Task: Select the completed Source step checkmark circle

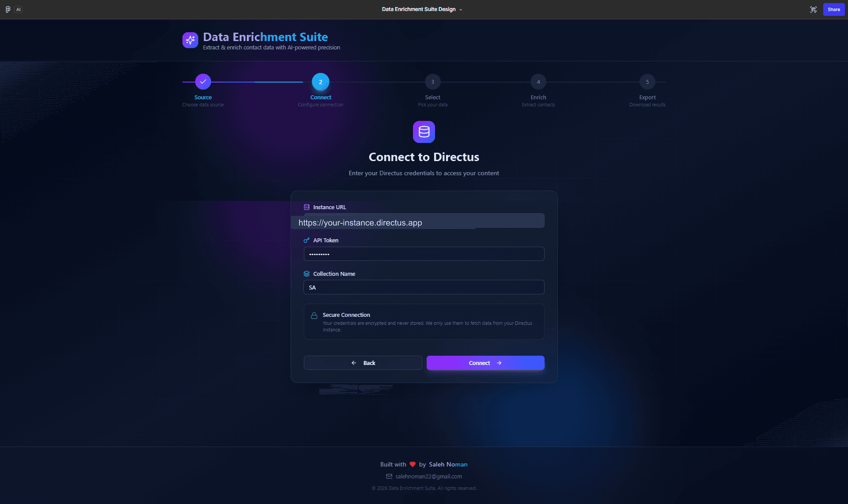Action: [203, 82]
